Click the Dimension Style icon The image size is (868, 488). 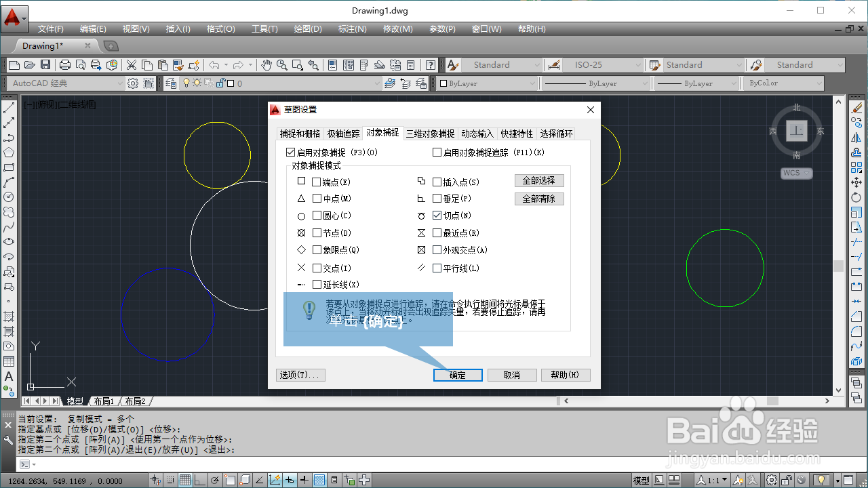[554, 65]
